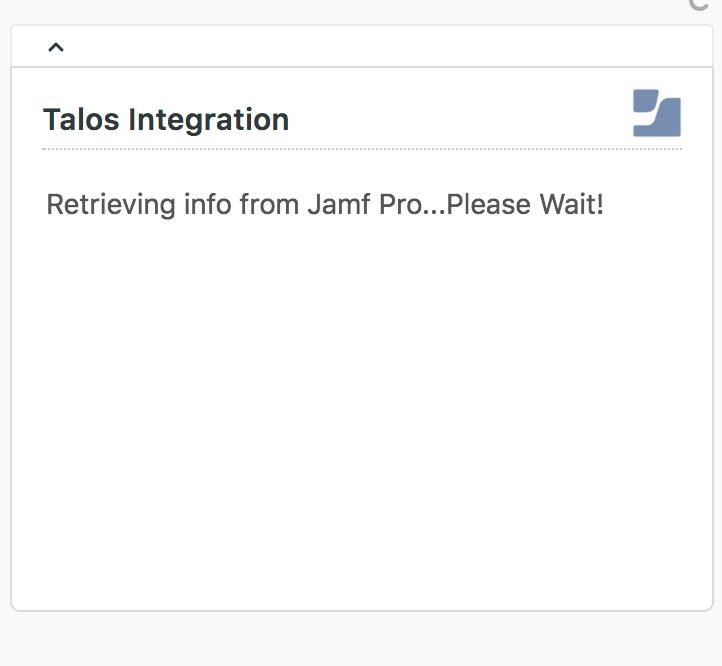Click the word Integration in the heading
Image resolution: width=722 pixels, height=666 pixels.
pos(209,120)
